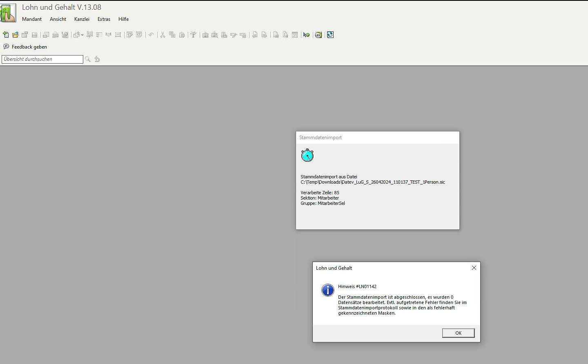
Task: Click the 'Gruppe: MitarbeiterSel' text
Action: [x=323, y=203]
